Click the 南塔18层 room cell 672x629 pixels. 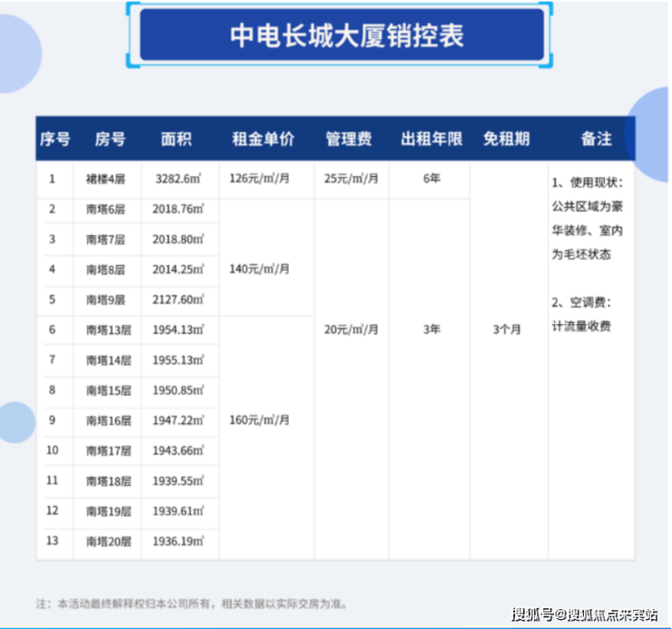click(108, 481)
